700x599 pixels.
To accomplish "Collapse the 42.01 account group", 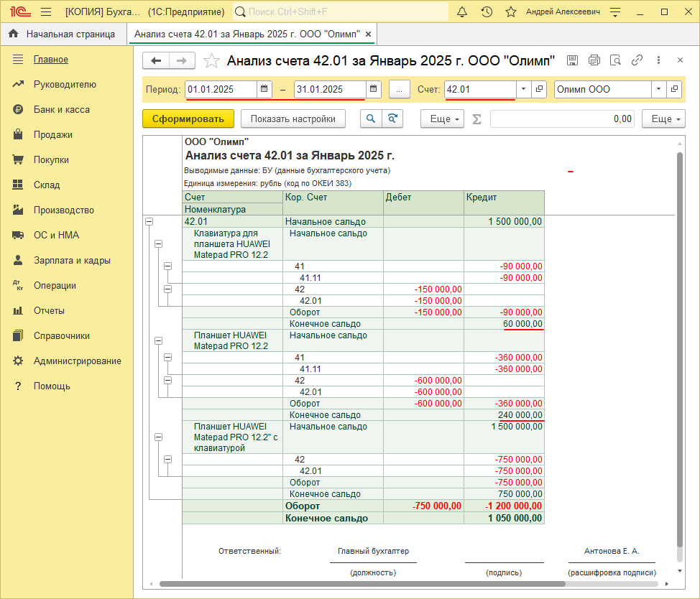I will click(x=149, y=222).
